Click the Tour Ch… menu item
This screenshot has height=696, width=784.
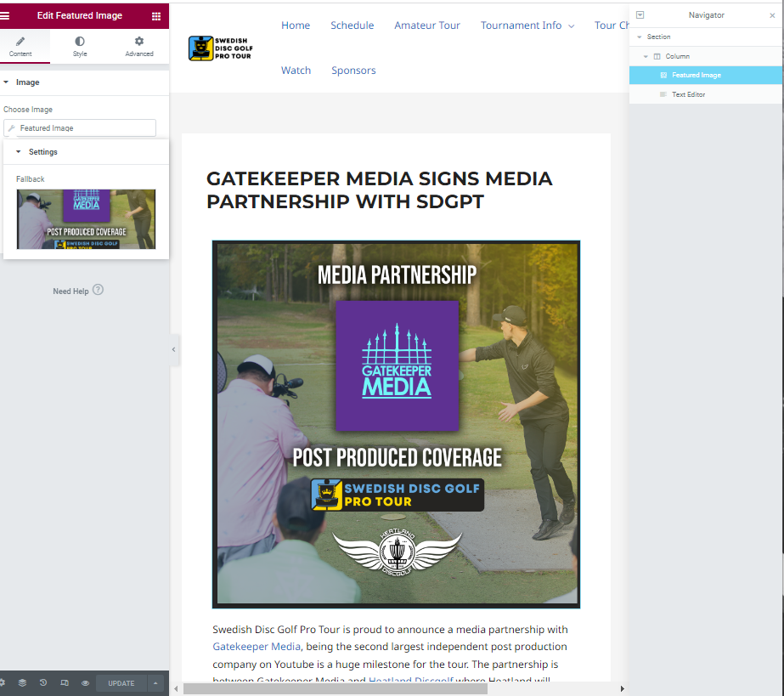tap(612, 25)
